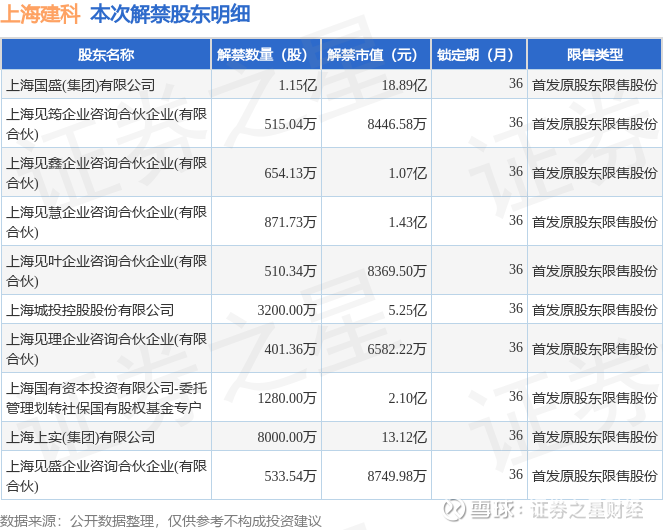This screenshot has height=530, width=663.
Task: Click shareholder 上海国有资本投资有限公司 社保基金专户
Action: (x=106, y=398)
